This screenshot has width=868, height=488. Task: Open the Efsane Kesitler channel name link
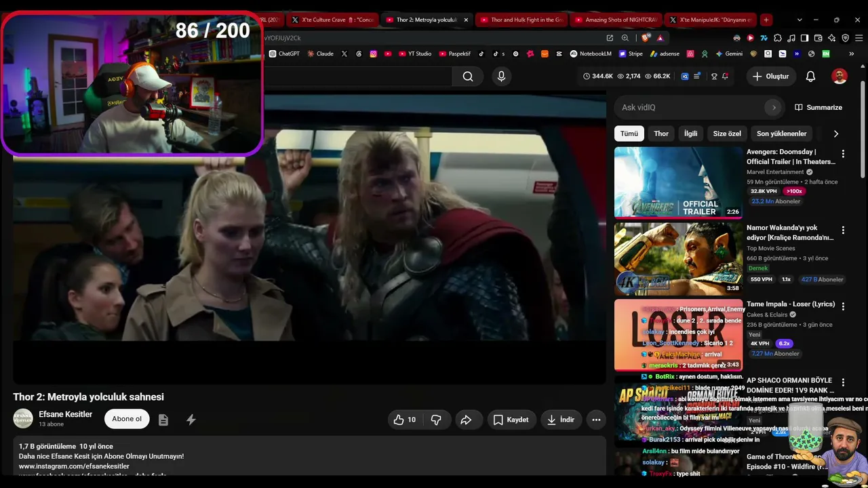tap(65, 414)
